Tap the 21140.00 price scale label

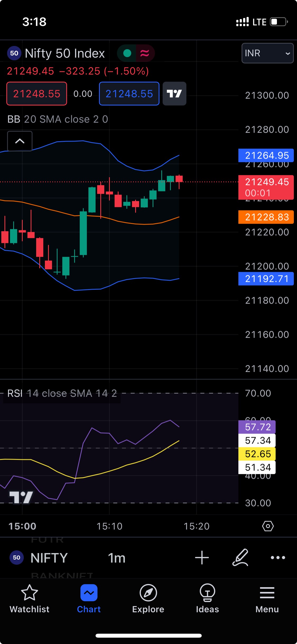click(x=267, y=369)
